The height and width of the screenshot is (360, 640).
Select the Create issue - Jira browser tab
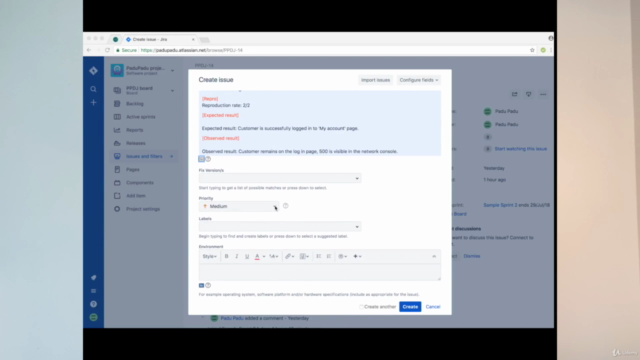coord(160,39)
